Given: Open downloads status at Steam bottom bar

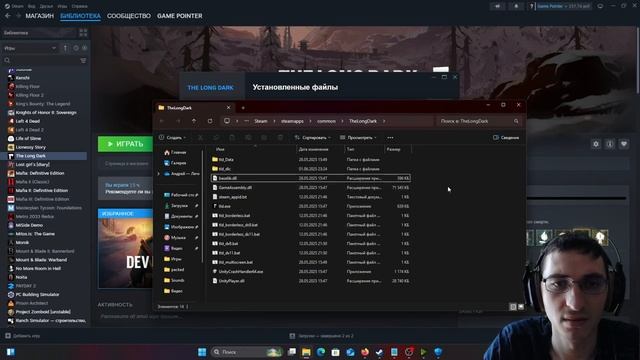Looking at the screenshot, I should 321,336.
